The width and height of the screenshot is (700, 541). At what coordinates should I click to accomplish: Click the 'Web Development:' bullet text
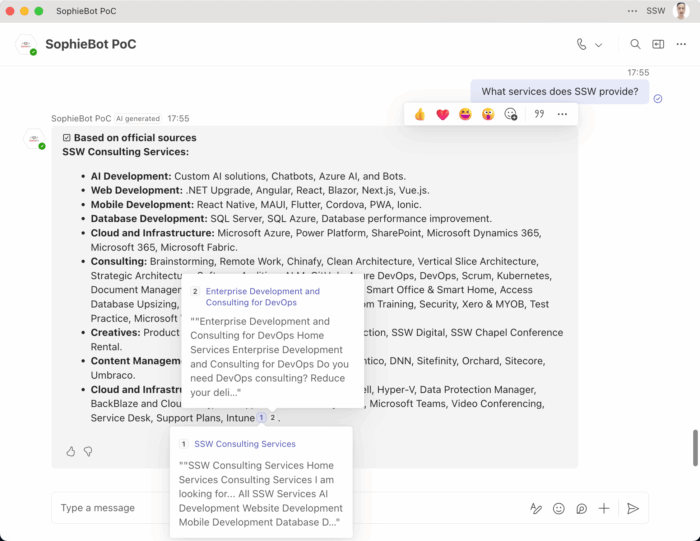click(x=137, y=191)
